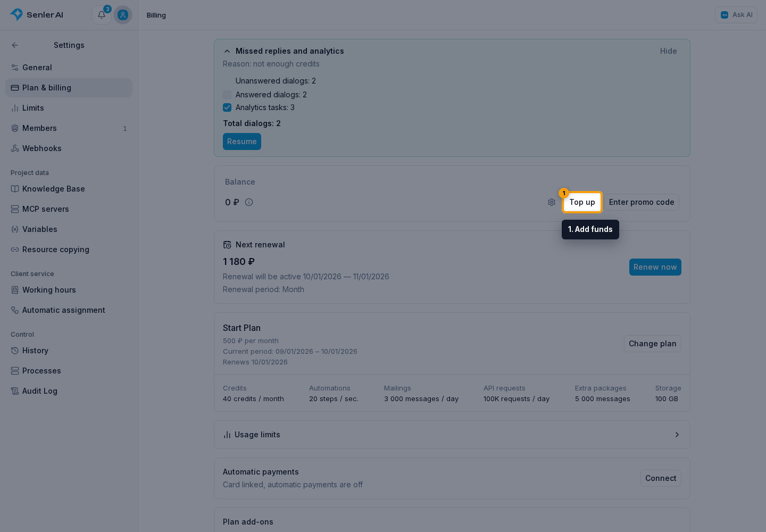Hide the missed replies banner

click(668, 51)
